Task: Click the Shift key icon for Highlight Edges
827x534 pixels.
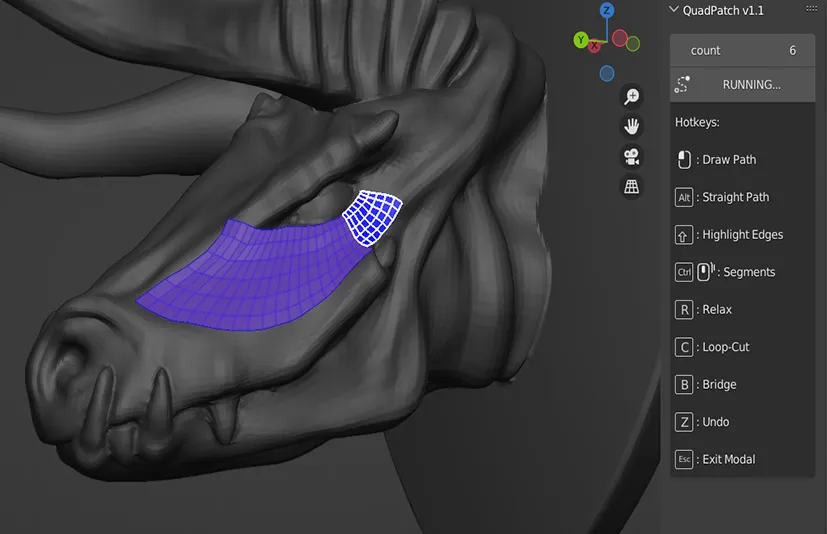Action: pos(684,235)
